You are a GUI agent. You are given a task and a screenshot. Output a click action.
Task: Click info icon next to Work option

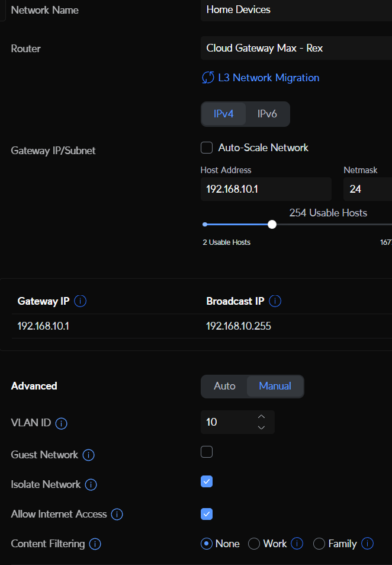(297, 544)
